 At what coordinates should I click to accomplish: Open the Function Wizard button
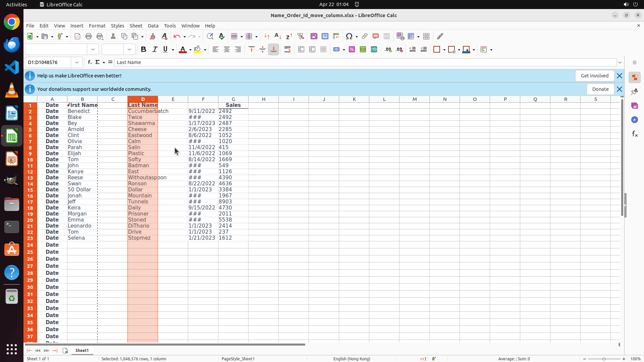[x=90, y=62]
